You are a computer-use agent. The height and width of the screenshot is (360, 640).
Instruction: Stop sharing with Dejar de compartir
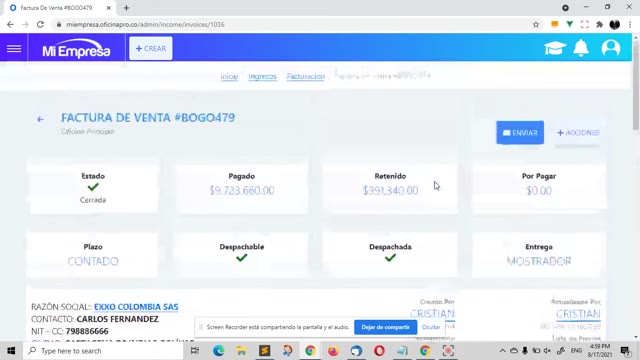385,327
